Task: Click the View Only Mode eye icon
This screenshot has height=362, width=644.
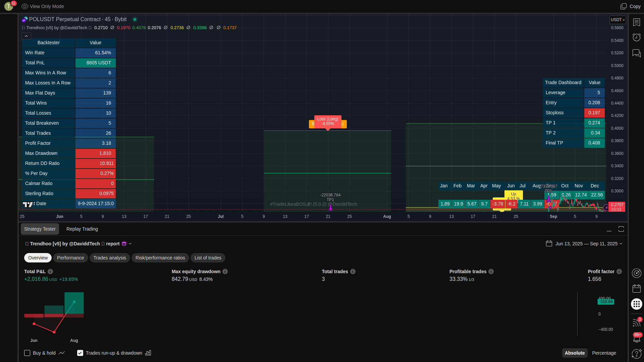Action: click(x=25, y=6)
